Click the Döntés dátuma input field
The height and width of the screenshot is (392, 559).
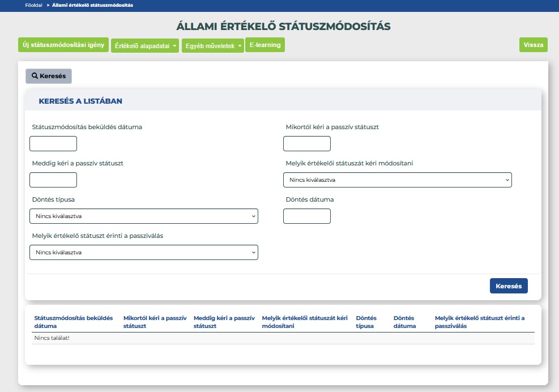point(307,216)
